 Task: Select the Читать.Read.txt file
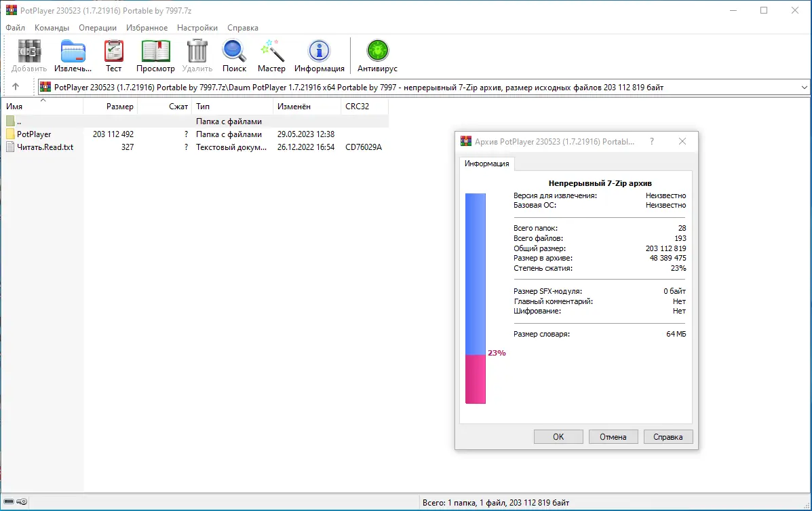(x=44, y=147)
